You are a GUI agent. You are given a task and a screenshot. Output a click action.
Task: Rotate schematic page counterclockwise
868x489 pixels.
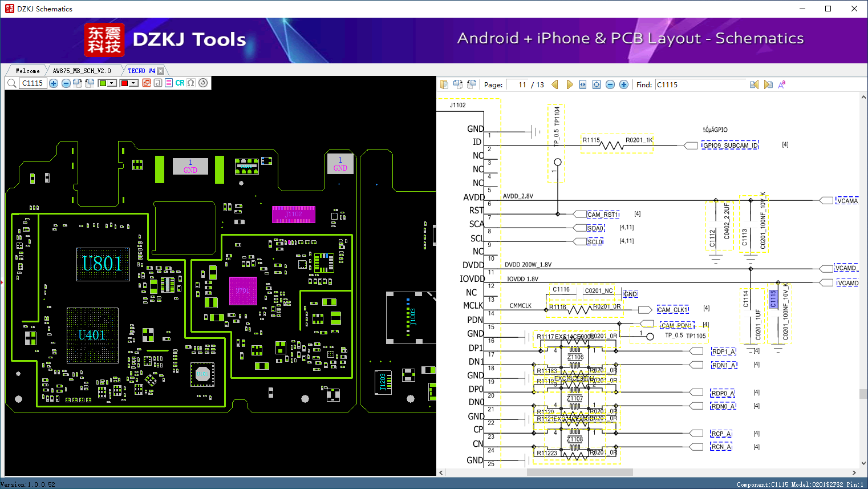(472, 84)
